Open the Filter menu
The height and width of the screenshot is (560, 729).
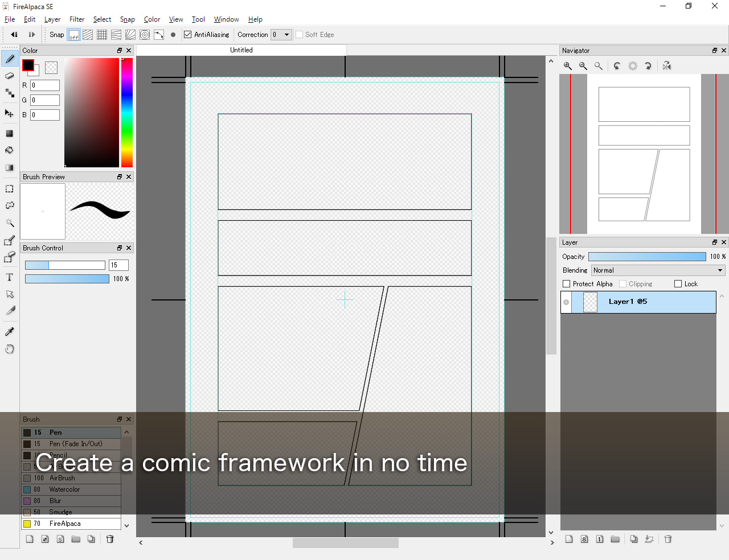click(x=77, y=19)
